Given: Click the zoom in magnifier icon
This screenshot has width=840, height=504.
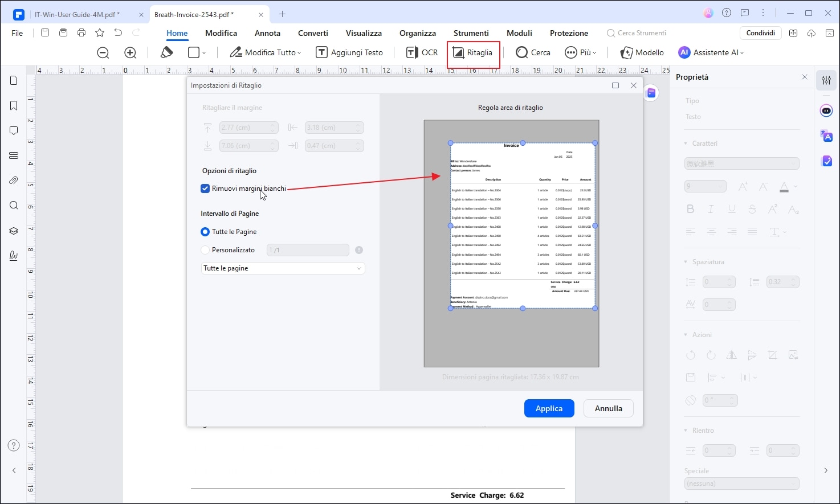Looking at the screenshot, I should click(131, 52).
